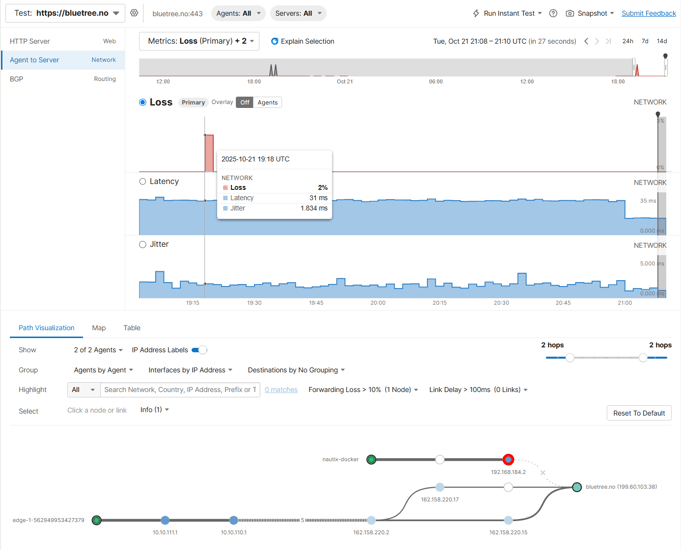Click the Submit Feedback link
Viewport: 681px width, 550px height.
coord(648,14)
